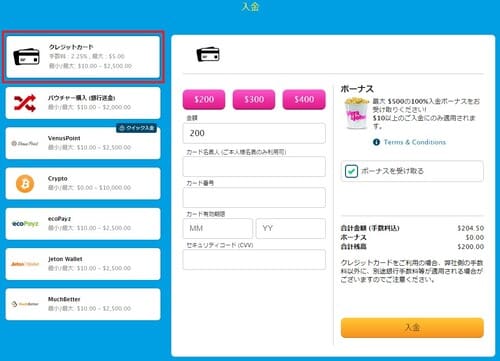Open the Terms & Conditions link
The height and width of the screenshot is (361, 500).
pos(415,142)
